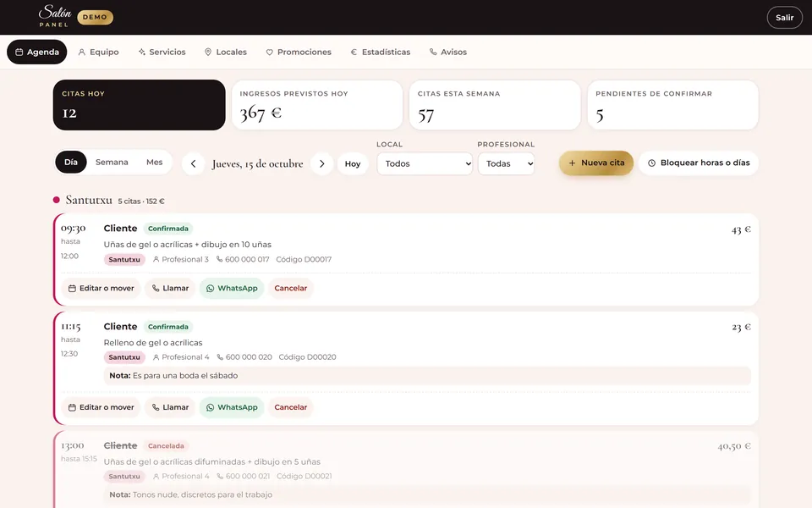Open the Avisos tab
812x508 pixels.
pyautogui.click(x=448, y=52)
